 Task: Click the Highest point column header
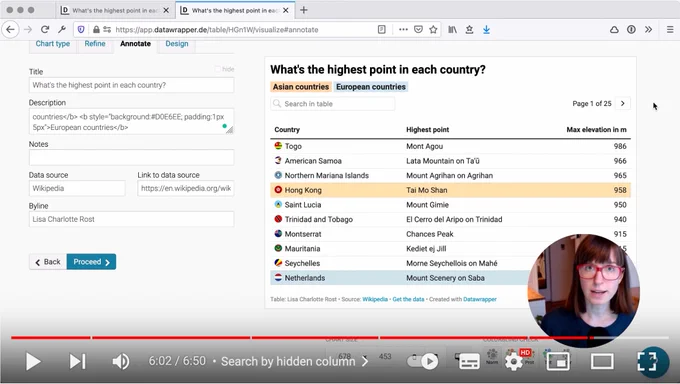[428, 129]
